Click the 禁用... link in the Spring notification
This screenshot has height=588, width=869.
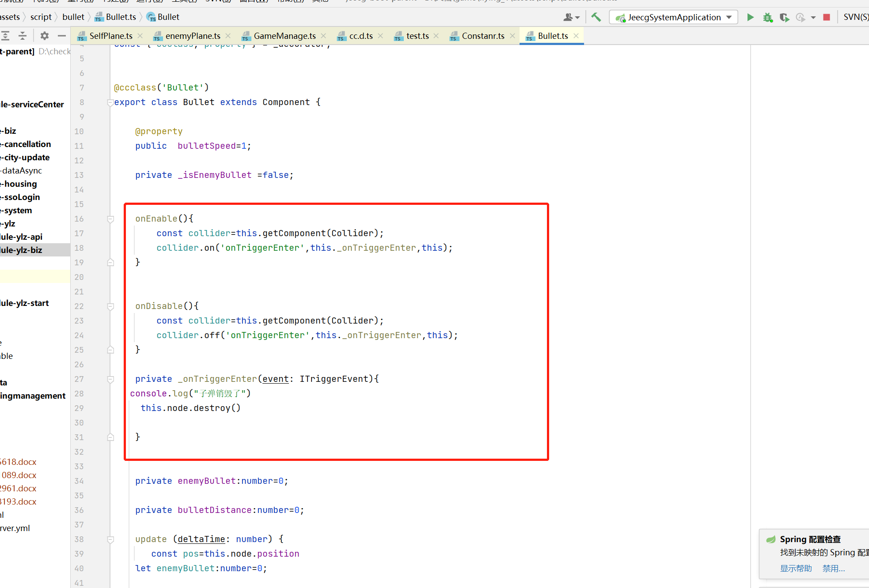(833, 569)
